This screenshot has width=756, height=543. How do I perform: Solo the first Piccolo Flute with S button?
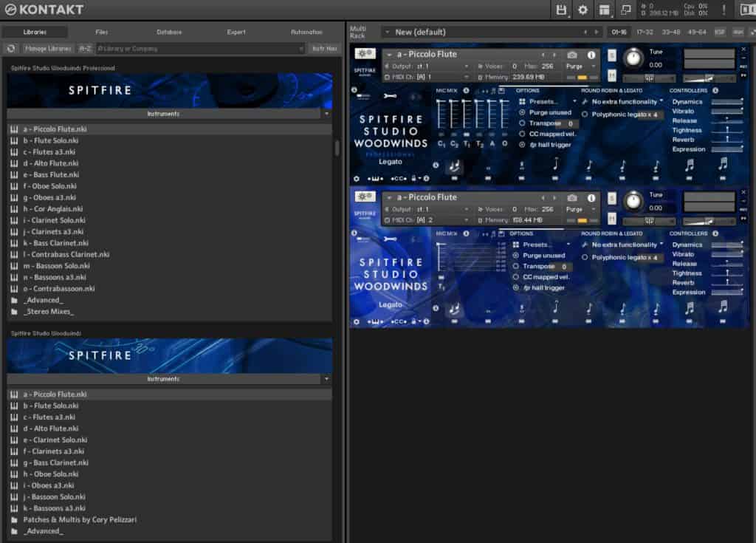611,55
